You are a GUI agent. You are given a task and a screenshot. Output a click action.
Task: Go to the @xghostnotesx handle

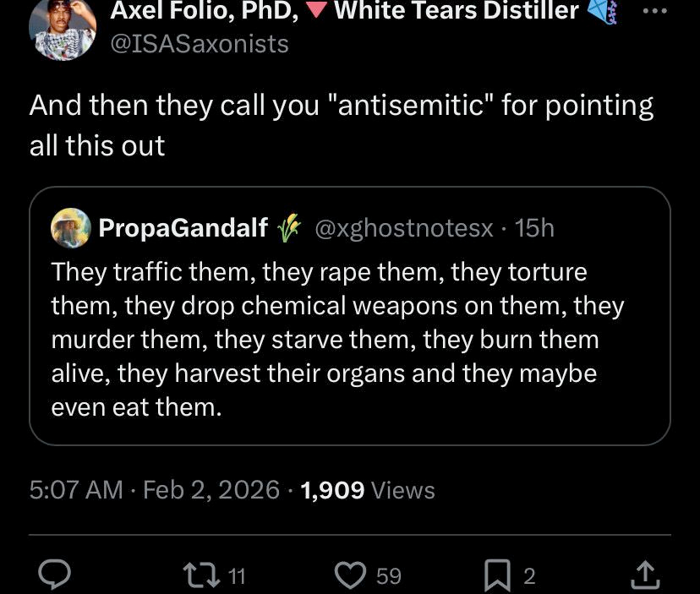[404, 227]
